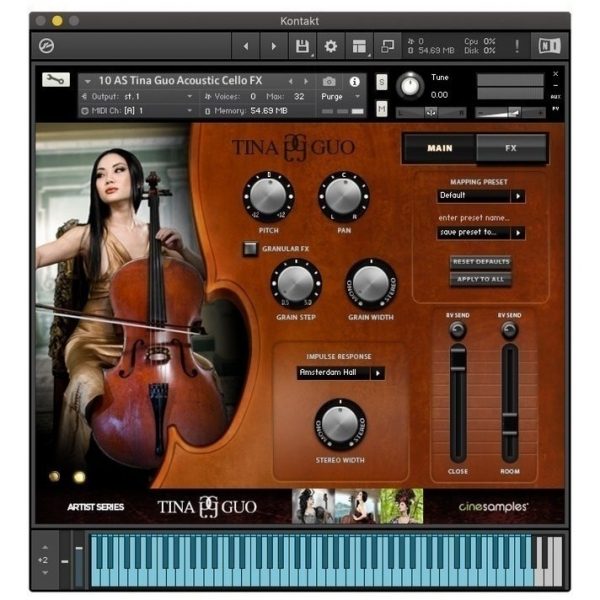
Task: Click the ROOM mic fader handle
Action: coord(510,424)
